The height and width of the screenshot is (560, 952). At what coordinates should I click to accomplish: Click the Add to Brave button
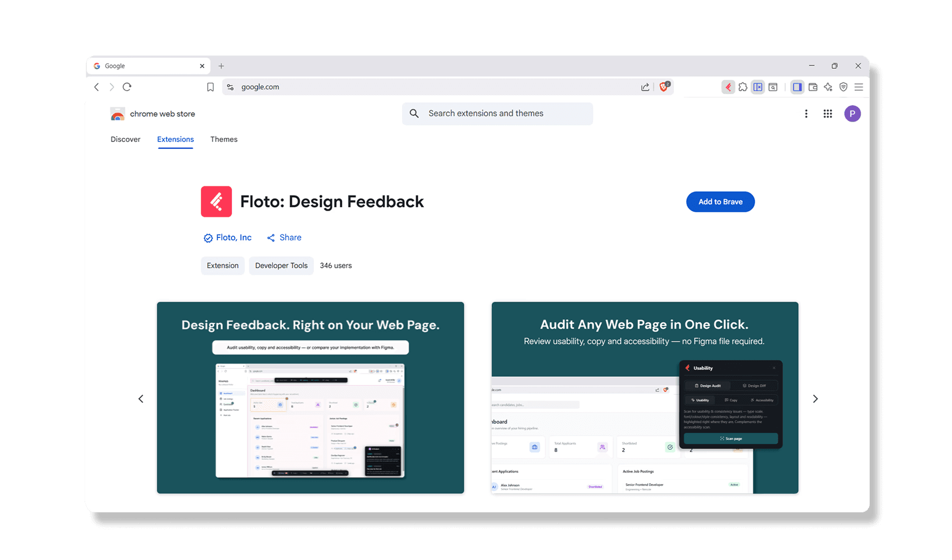[x=720, y=202]
